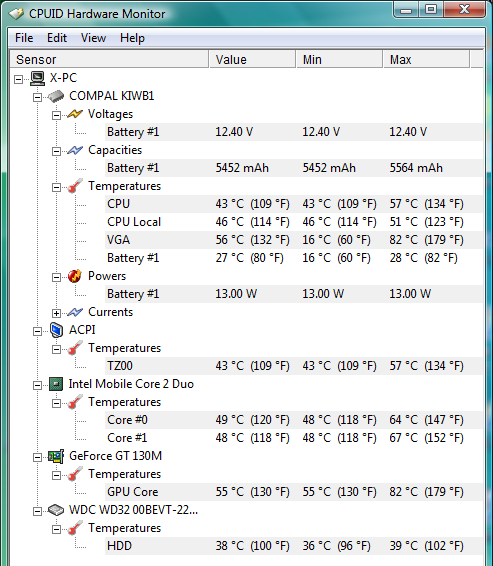Click the Voltages lightning bolt icon

tap(75, 114)
